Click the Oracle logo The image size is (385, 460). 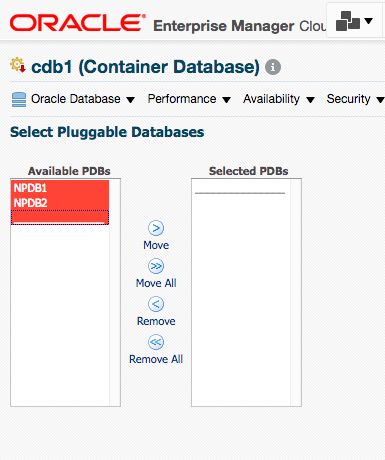(78, 23)
